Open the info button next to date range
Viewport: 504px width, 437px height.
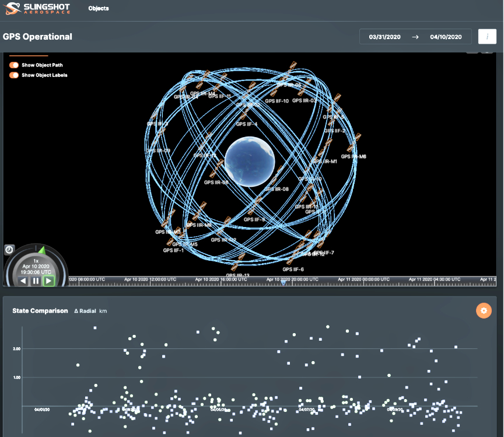487,37
